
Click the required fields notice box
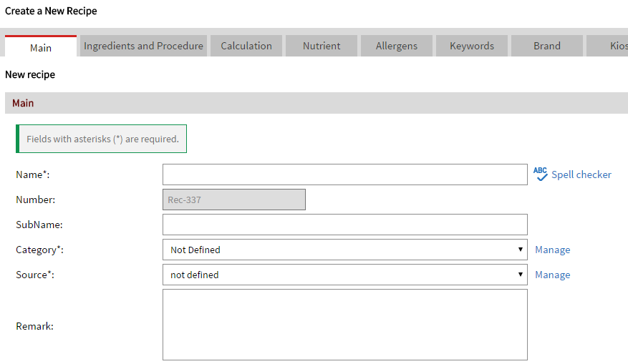coord(102,139)
